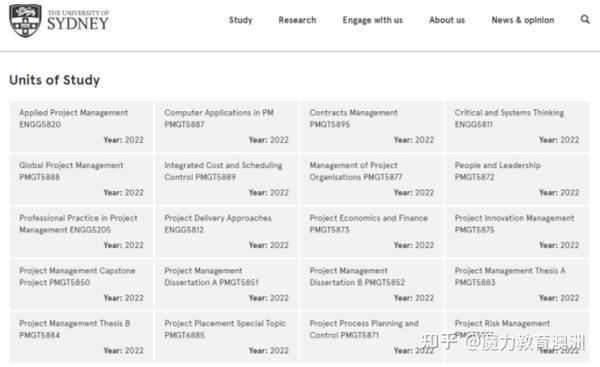
Task: Select People and Leadership PMGT5872
Action: click(517, 179)
